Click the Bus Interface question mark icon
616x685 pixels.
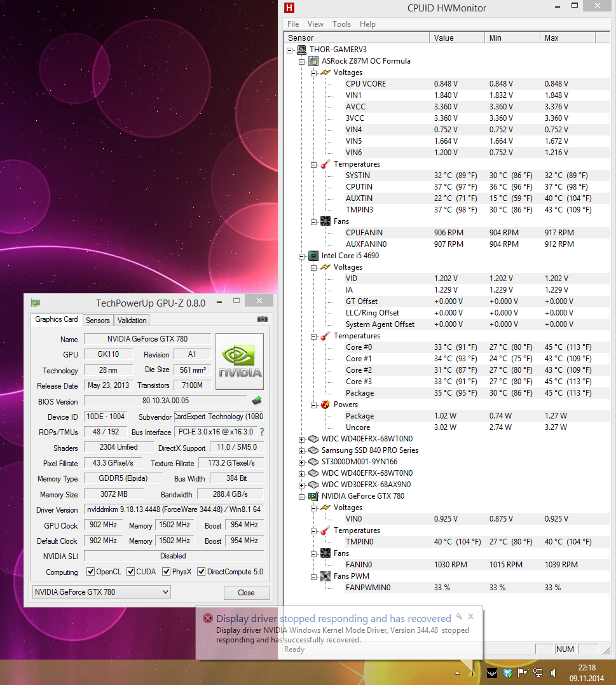click(x=262, y=432)
